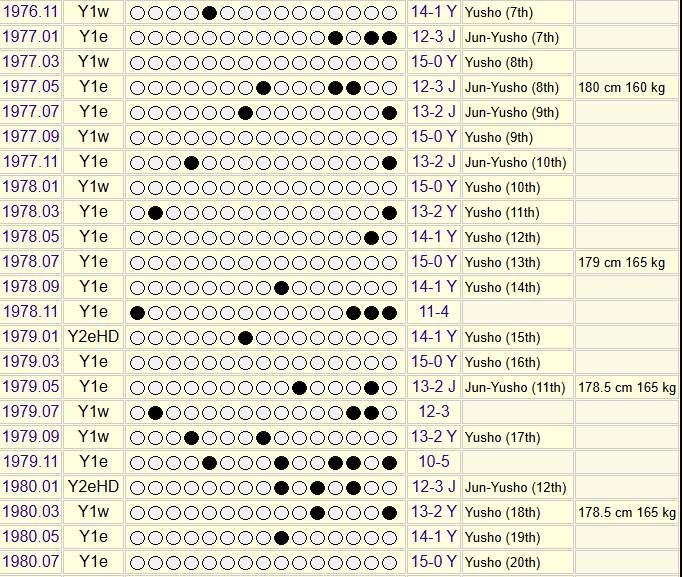Open the 15-0 Y record for 1977.09
The width and height of the screenshot is (683, 577).
(x=434, y=137)
